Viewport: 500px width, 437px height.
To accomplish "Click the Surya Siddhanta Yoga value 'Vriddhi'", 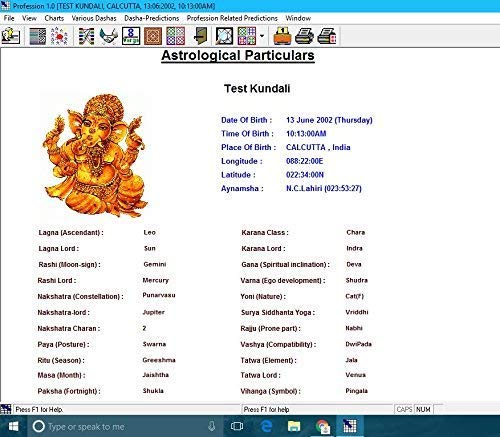I will [x=357, y=312].
